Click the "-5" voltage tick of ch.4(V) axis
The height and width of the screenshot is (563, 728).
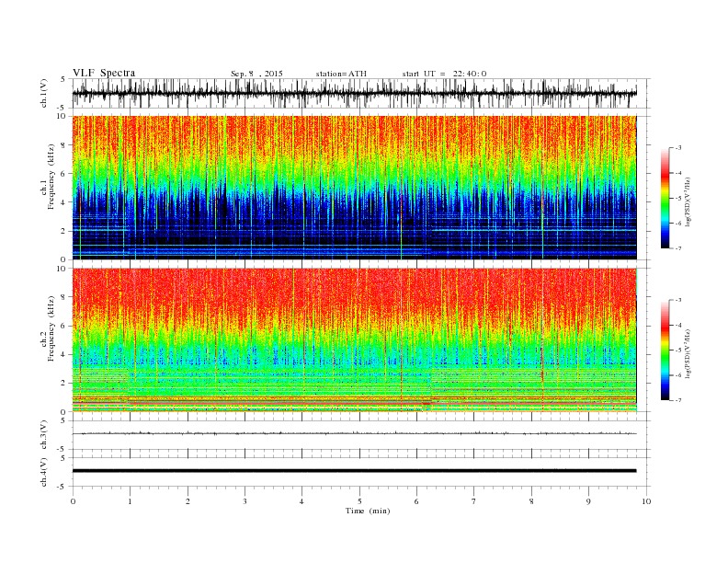point(63,487)
